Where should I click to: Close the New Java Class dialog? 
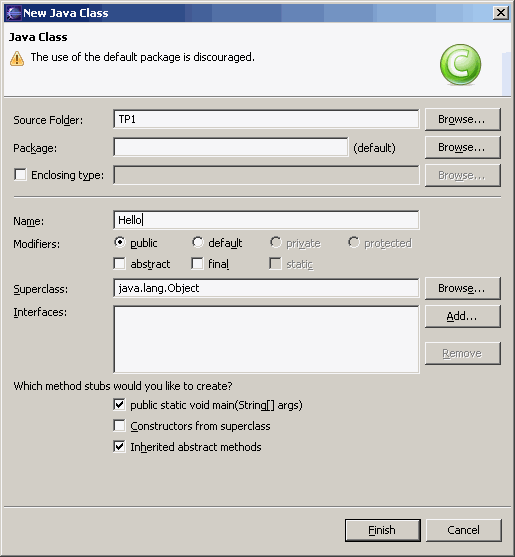pyautogui.click(x=501, y=13)
